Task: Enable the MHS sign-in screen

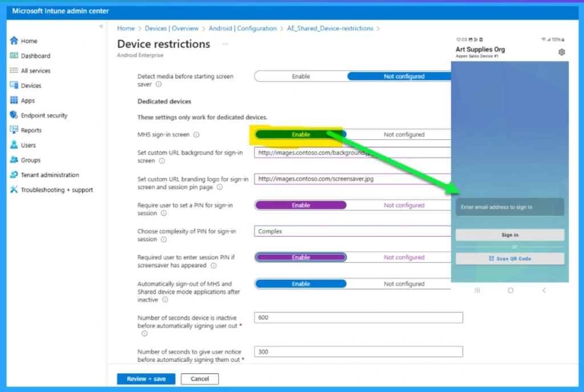Action: click(301, 134)
